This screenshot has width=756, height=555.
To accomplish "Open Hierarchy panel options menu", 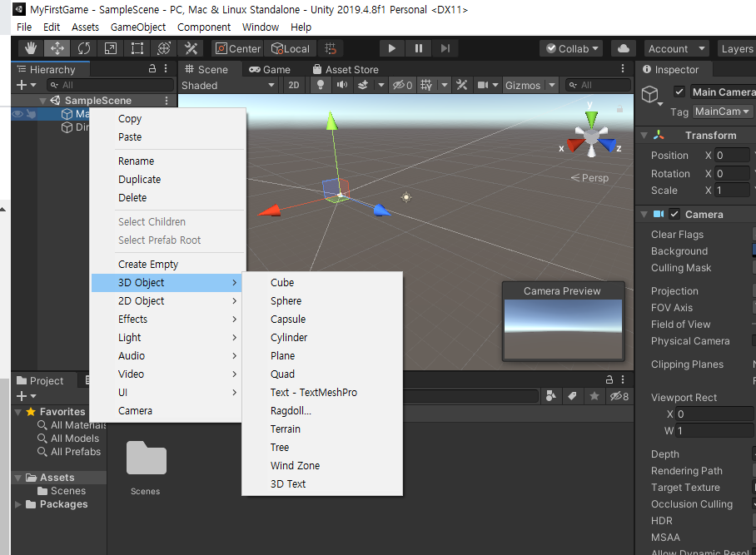I will (166, 68).
